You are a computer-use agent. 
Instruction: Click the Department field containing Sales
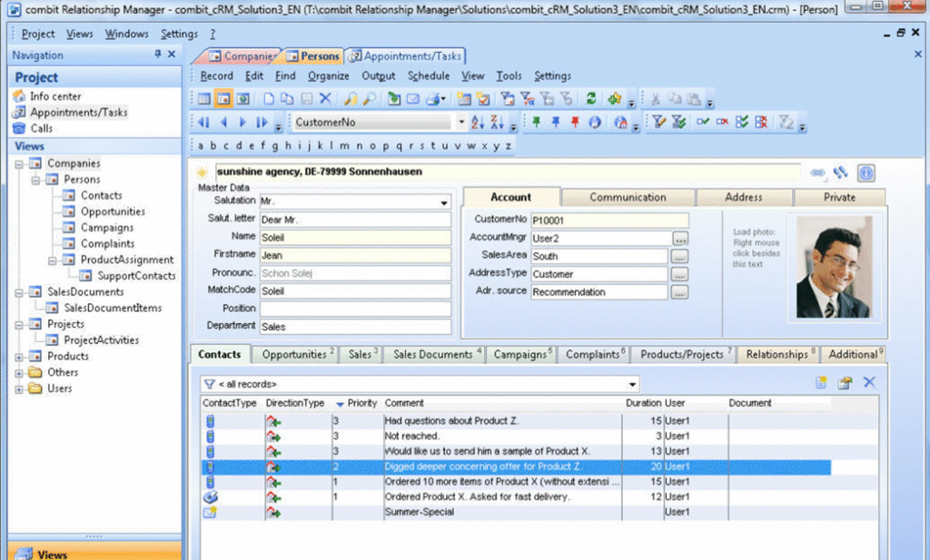point(355,327)
